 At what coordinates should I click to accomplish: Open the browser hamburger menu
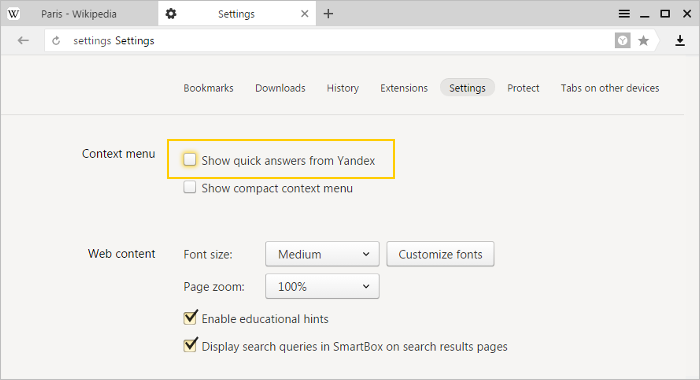click(624, 14)
